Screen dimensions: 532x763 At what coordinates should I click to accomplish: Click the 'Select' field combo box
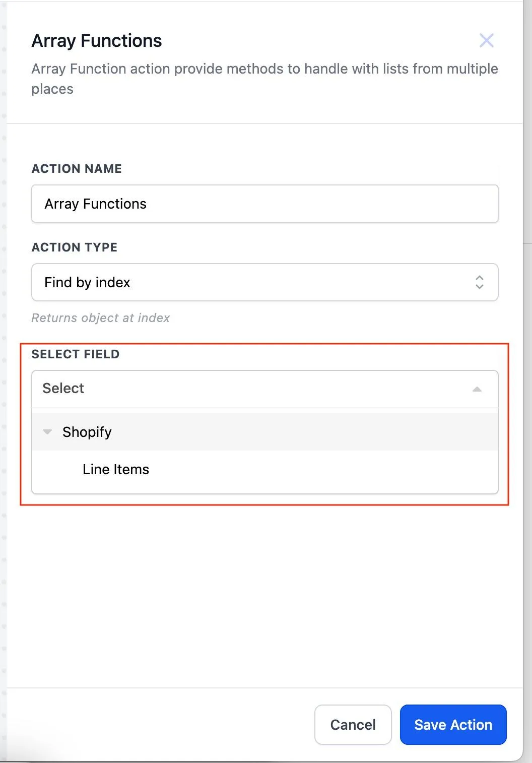click(252, 389)
